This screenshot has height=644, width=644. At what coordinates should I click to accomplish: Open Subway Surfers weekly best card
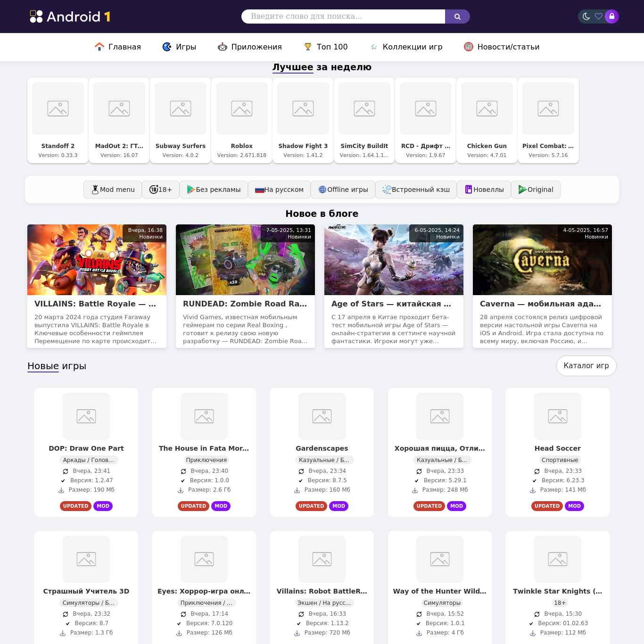(x=181, y=121)
